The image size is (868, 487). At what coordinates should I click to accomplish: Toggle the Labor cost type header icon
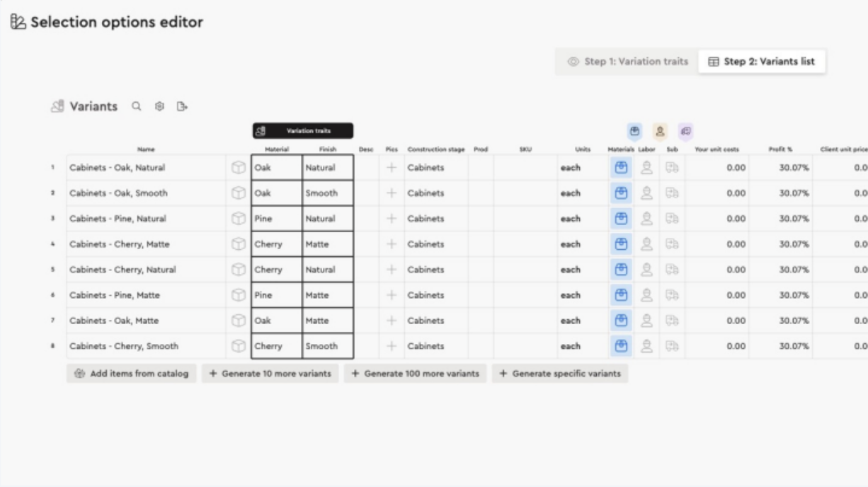point(660,131)
